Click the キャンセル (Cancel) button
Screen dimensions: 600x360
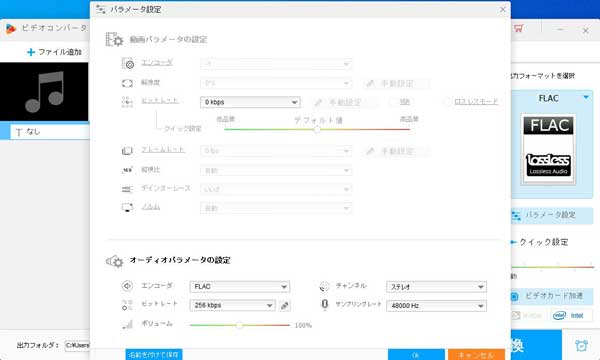[476, 355]
